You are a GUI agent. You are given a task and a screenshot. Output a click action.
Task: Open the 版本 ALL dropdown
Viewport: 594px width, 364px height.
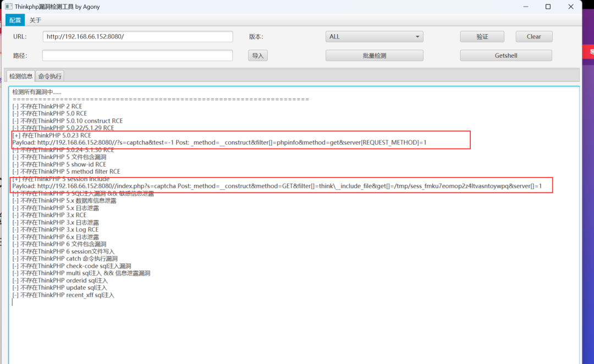point(375,37)
